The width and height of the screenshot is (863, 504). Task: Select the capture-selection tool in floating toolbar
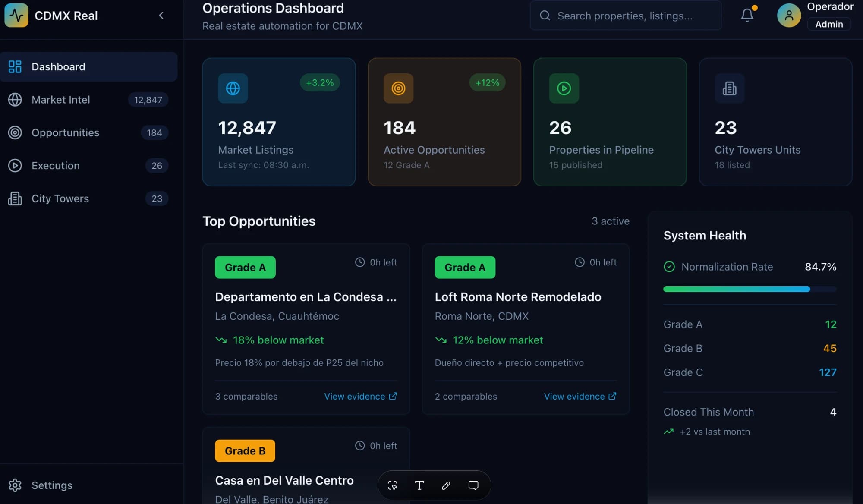[392, 485]
